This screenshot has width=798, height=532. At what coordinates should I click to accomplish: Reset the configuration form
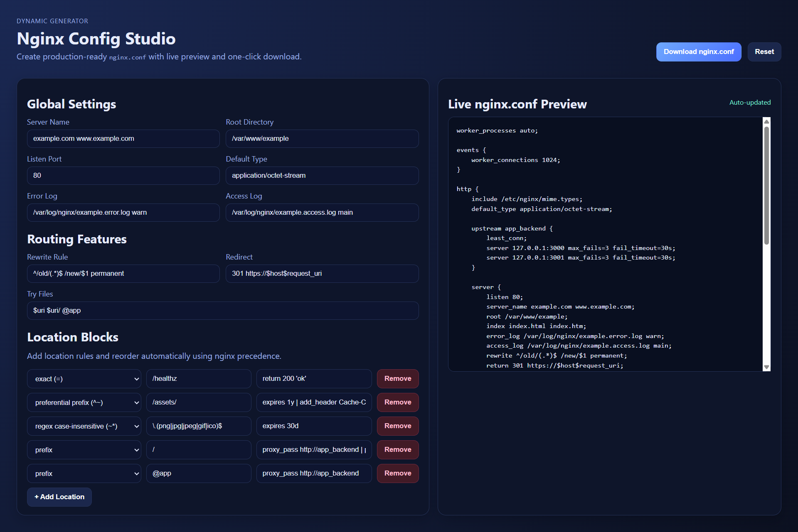764,52
